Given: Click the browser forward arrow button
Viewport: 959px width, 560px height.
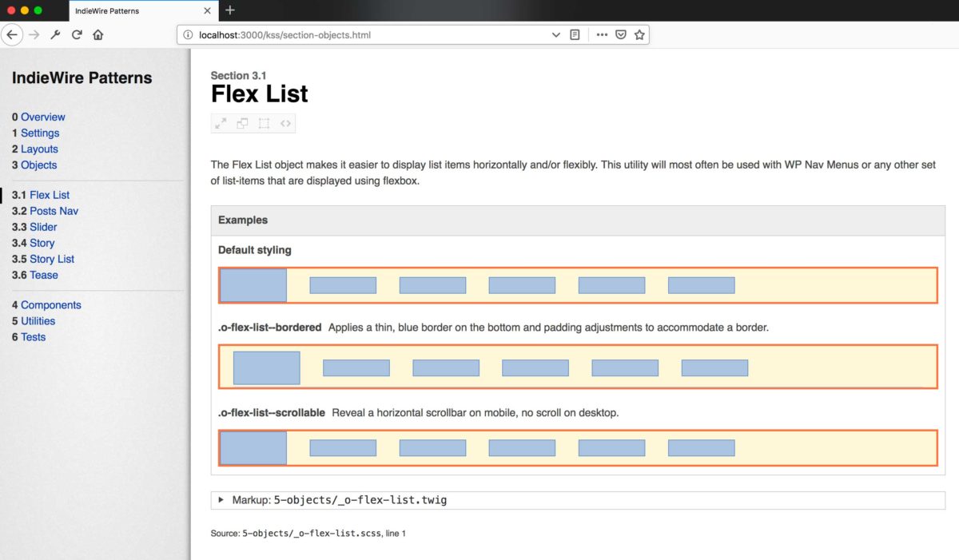Looking at the screenshot, I should 34,35.
